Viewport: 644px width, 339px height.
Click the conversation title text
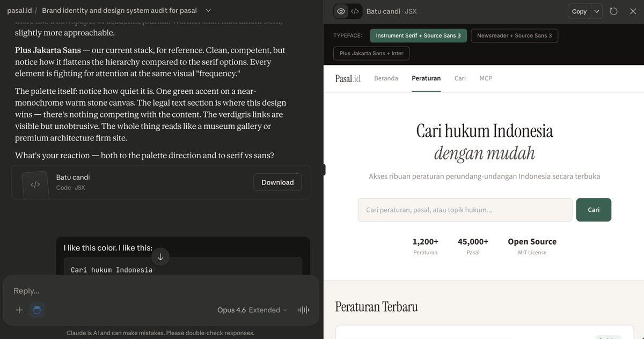(119, 10)
